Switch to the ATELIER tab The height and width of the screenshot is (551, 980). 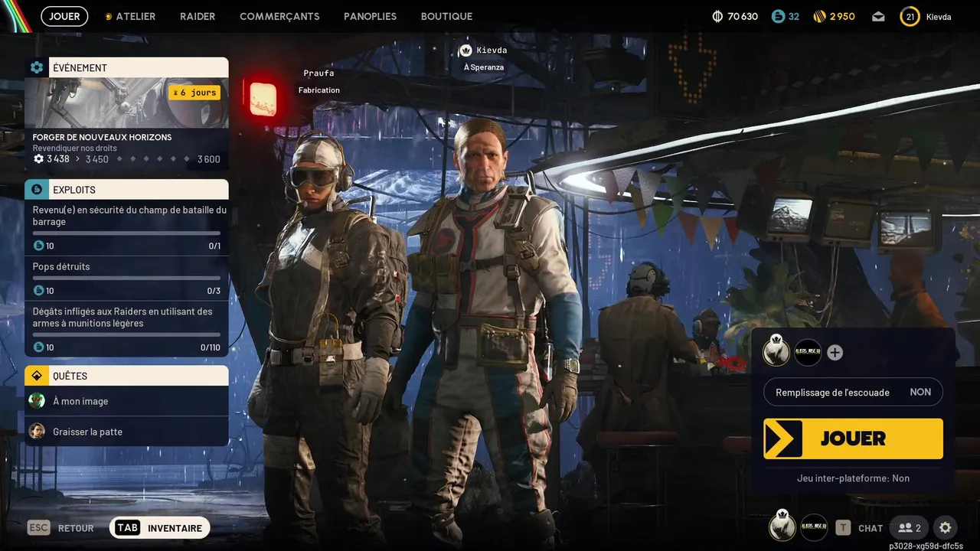(x=130, y=16)
